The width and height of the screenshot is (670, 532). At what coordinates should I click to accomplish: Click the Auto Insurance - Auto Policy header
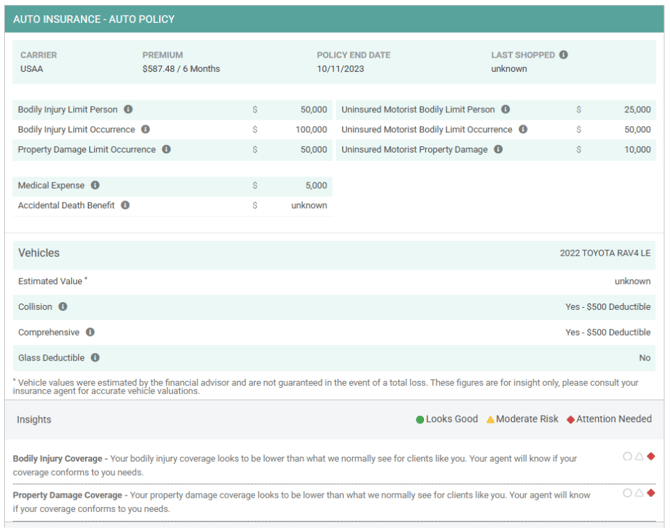pyautogui.click(x=94, y=19)
